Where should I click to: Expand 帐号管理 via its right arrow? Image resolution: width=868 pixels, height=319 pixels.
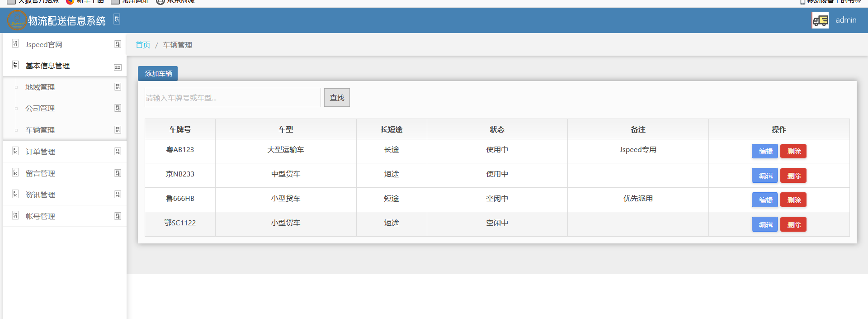point(118,216)
